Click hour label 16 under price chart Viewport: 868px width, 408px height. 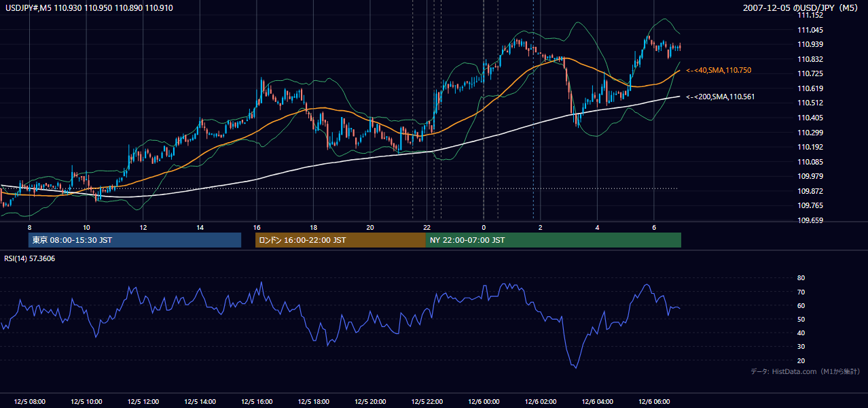point(257,227)
